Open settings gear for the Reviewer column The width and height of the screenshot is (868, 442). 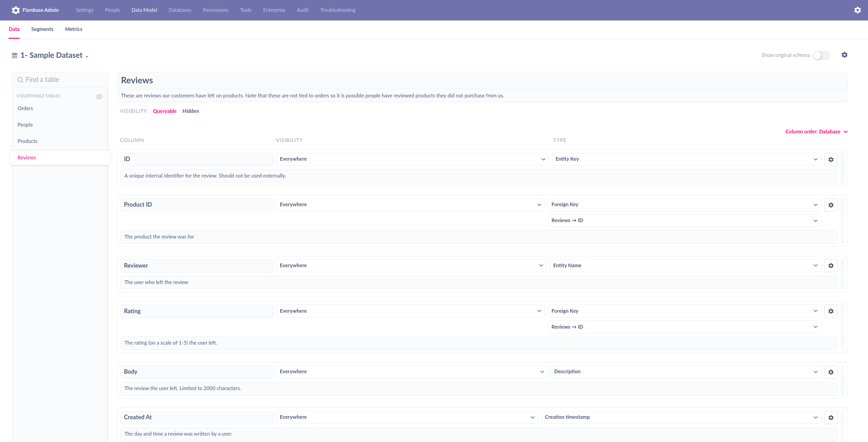pyautogui.click(x=831, y=265)
